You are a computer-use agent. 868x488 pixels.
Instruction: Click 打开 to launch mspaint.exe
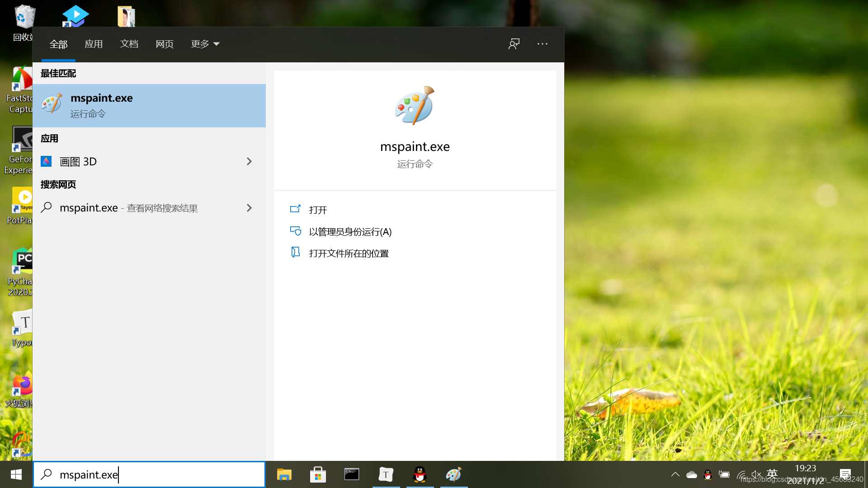click(x=318, y=210)
